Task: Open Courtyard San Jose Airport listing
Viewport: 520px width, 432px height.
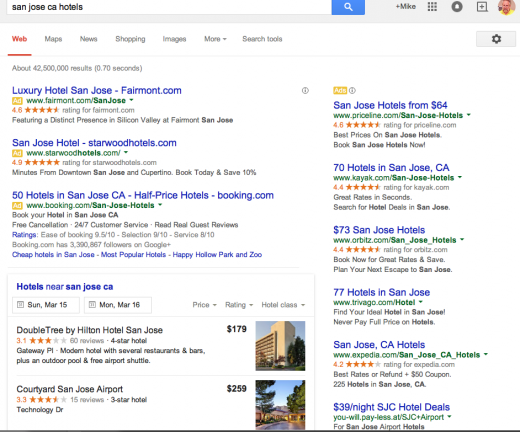Action: 70,389
